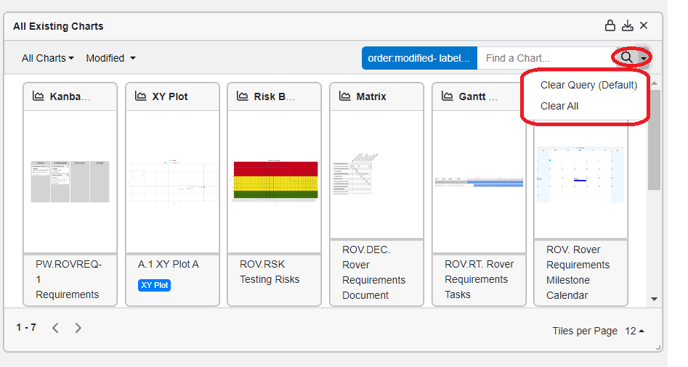Click the Gantt tile chart icon

click(447, 96)
